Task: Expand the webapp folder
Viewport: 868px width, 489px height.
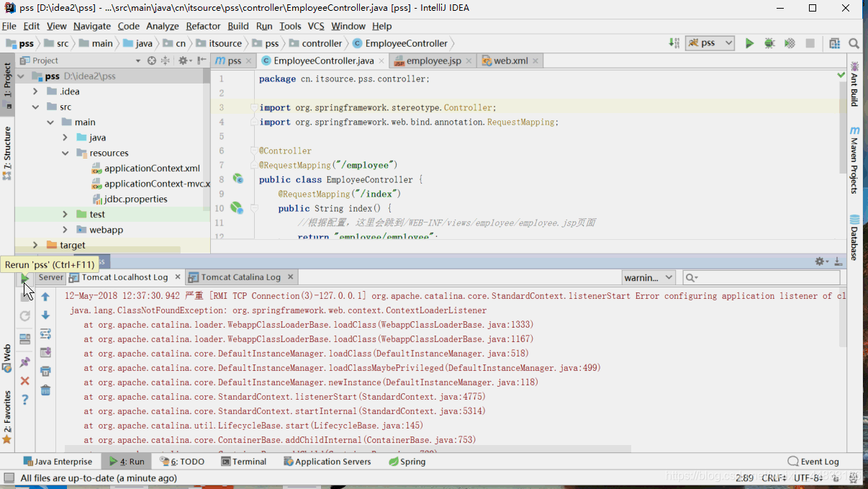Action: click(65, 230)
